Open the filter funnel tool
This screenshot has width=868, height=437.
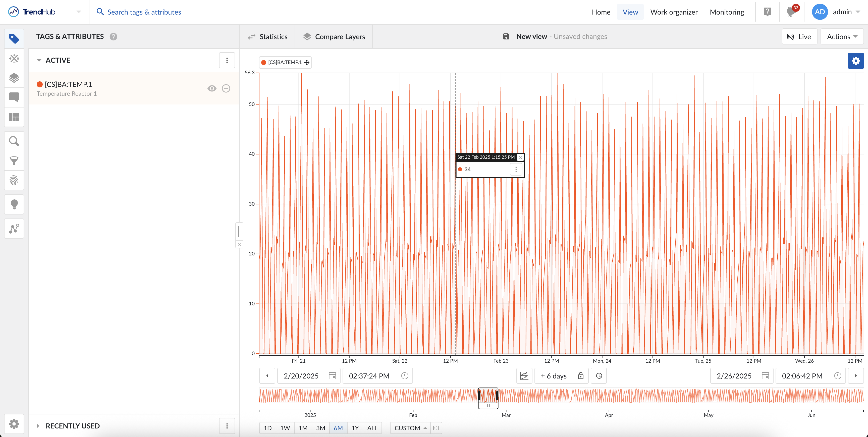tap(14, 161)
